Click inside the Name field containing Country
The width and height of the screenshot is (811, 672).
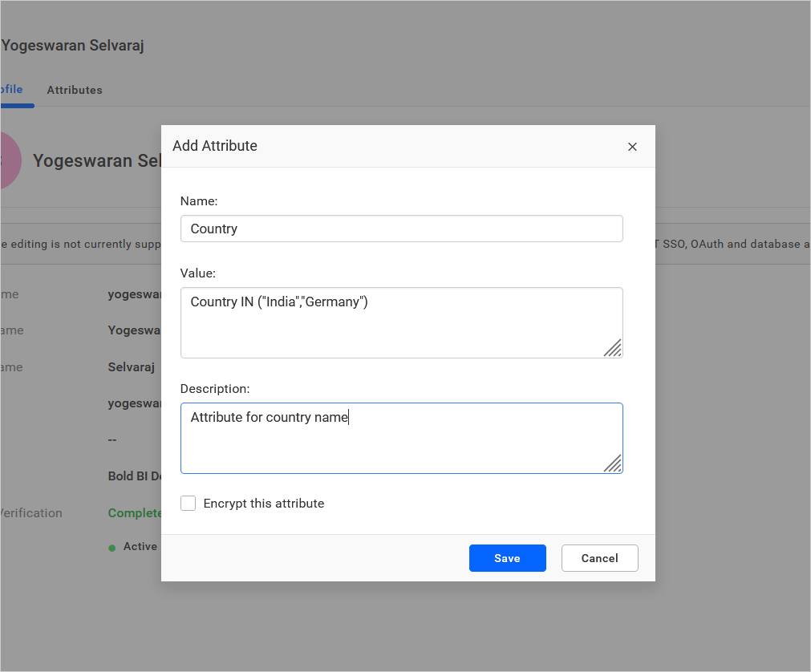401,229
